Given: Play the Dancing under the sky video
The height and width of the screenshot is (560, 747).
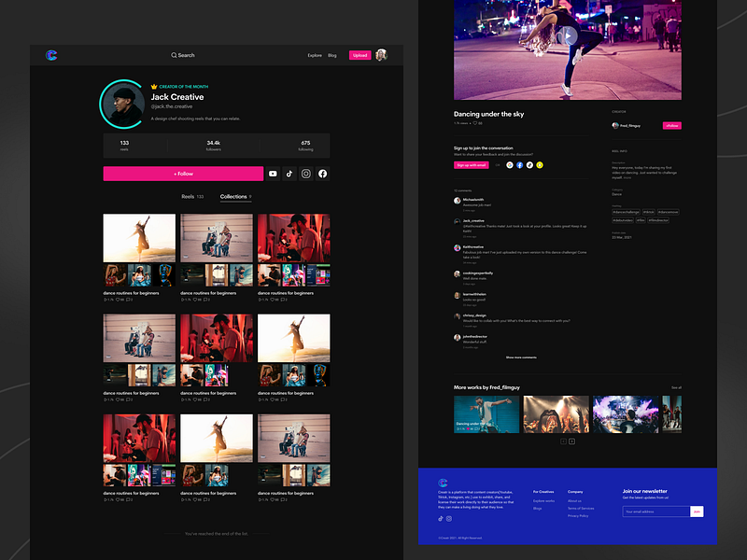Looking at the screenshot, I should point(568,35).
